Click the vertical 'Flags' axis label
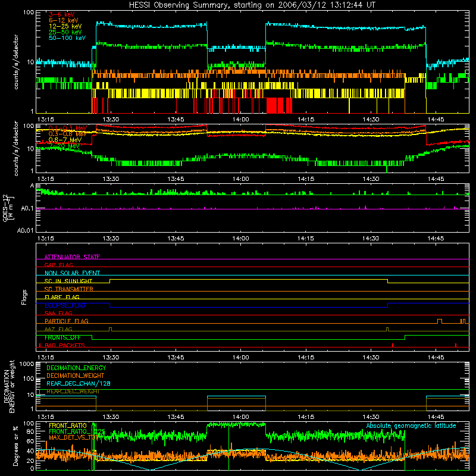Screen dimensions: 476x476 pos(24,297)
